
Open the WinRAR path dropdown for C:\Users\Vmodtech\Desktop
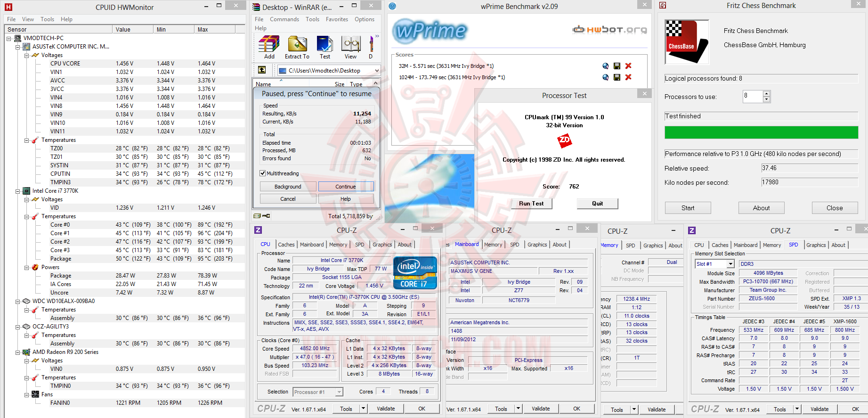point(376,71)
